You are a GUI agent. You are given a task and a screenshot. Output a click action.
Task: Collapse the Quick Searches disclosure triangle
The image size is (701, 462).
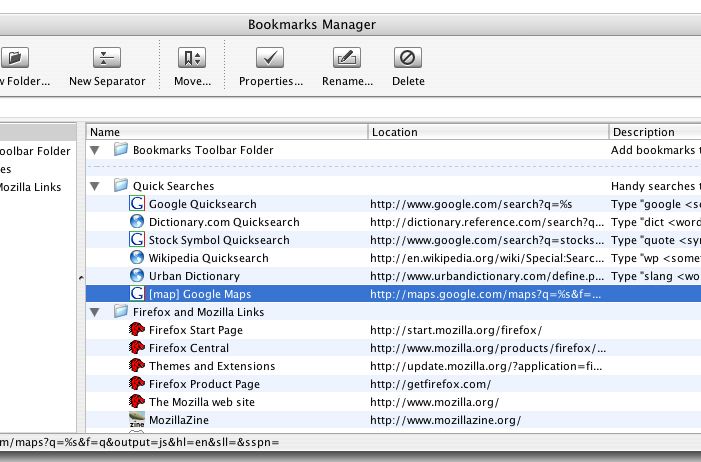95,186
